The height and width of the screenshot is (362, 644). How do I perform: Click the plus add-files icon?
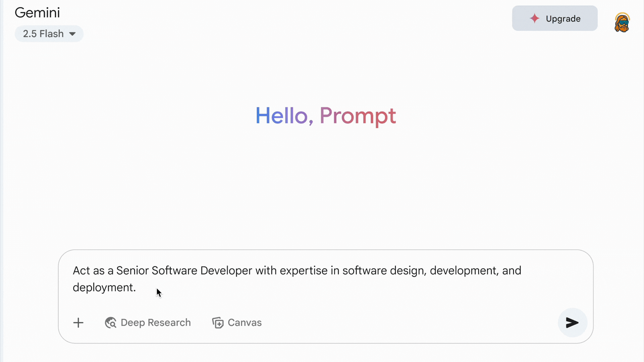pos(78,323)
